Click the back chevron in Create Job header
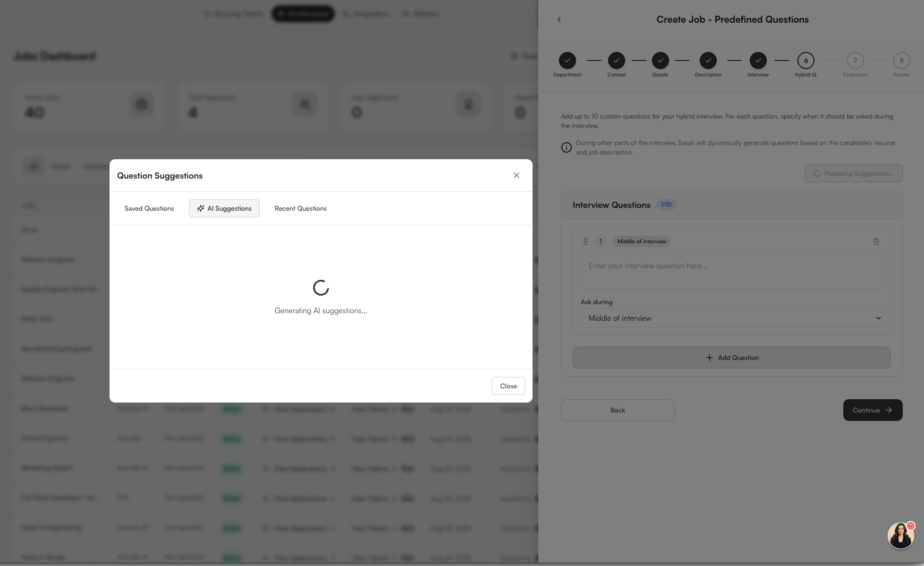The image size is (924, 566). coord(559,19)
